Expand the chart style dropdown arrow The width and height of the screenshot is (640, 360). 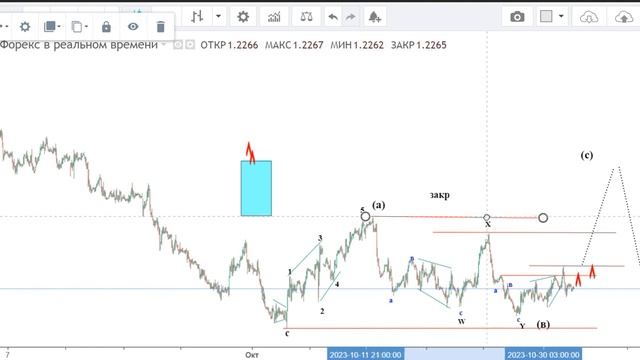tap(218, 17)
